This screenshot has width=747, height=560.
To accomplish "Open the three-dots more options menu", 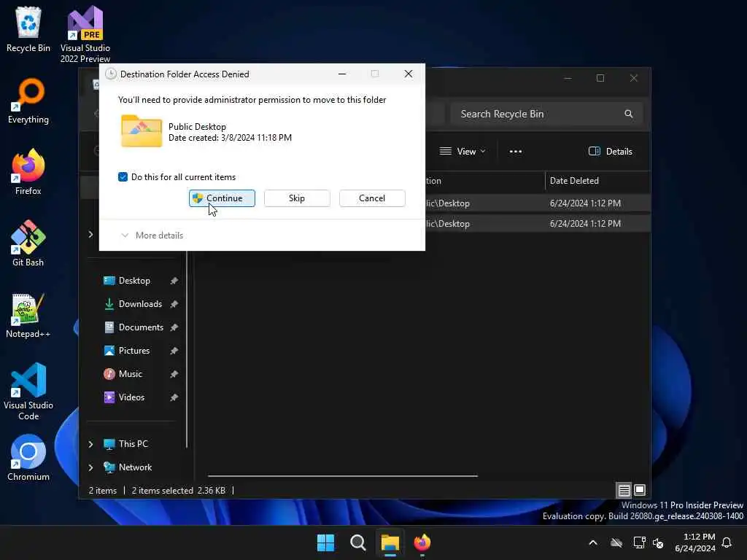I will [516, 152].
